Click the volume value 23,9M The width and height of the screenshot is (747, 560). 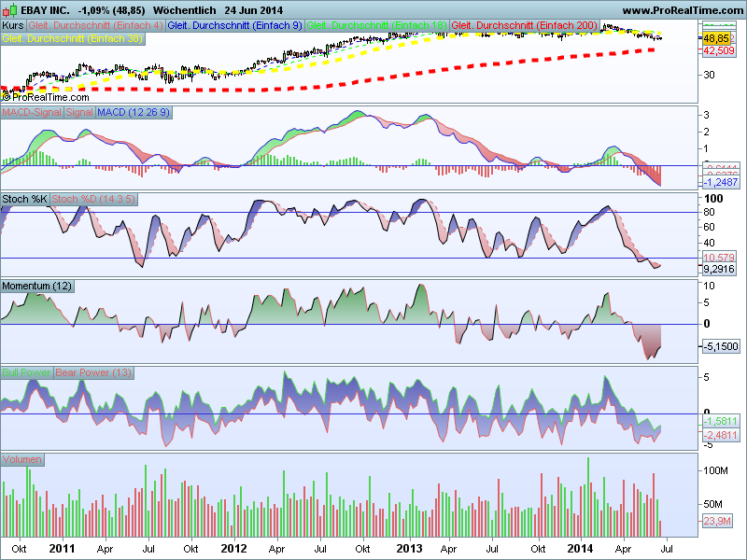[717, 521]
